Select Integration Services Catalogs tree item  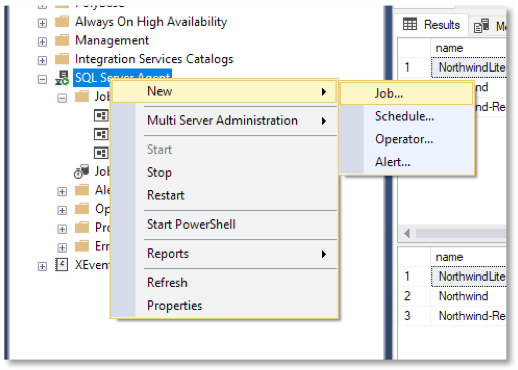tap(154, 59)
